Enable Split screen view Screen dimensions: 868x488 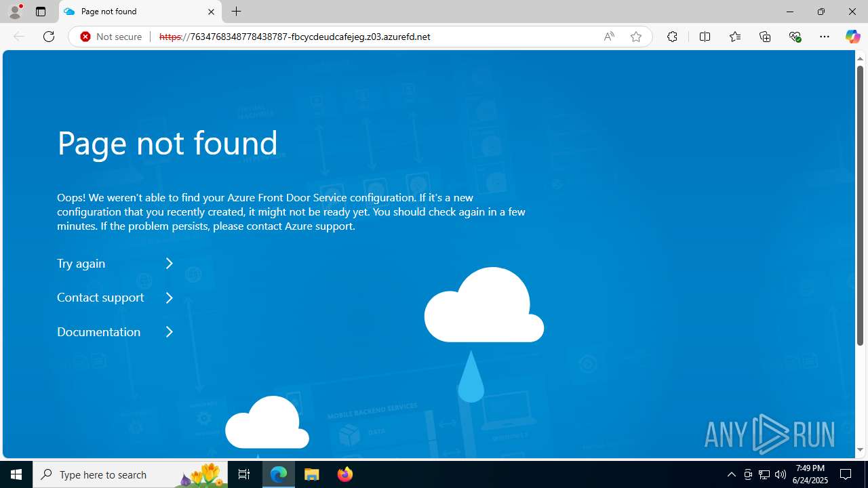click(705, 37)
